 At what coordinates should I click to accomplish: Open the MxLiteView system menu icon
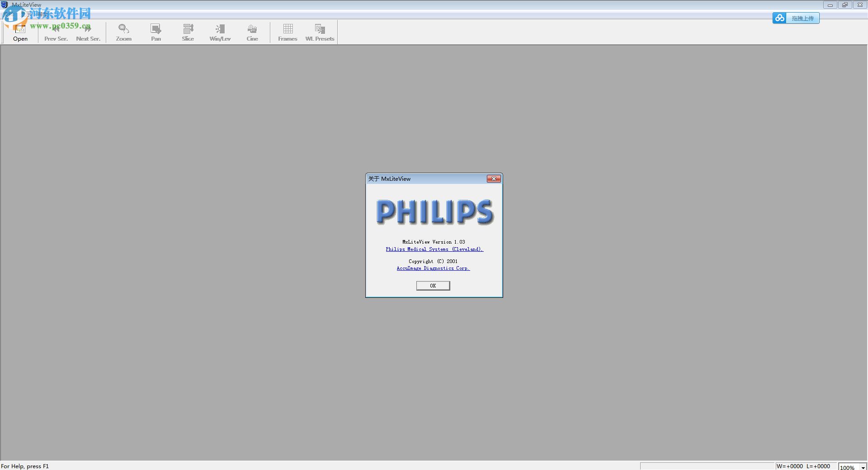tap(4, 5)
